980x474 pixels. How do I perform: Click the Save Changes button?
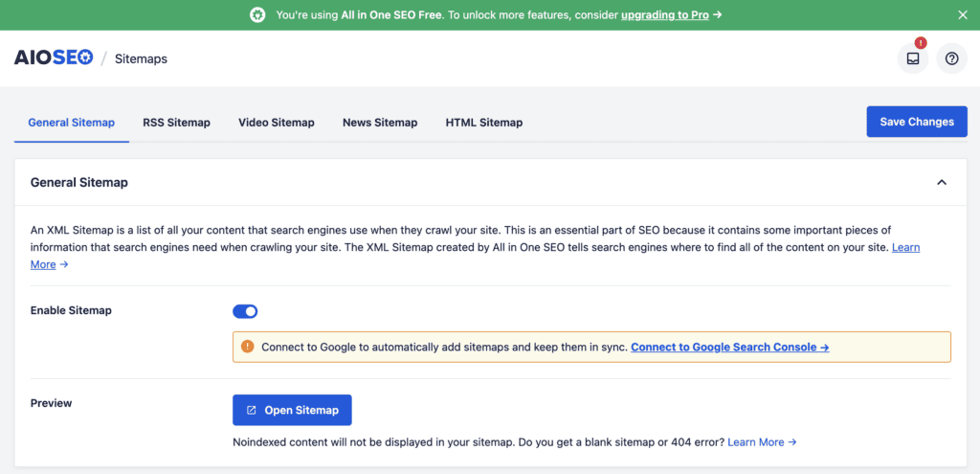tap(917, 122)
